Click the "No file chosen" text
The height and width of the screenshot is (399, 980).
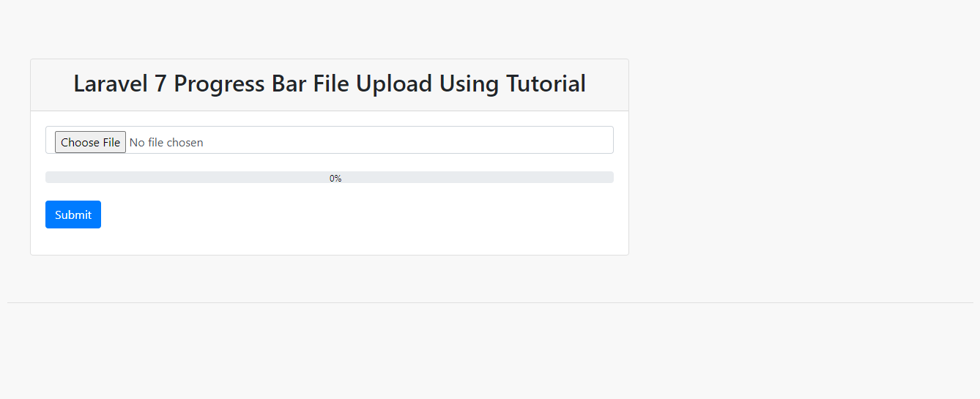(x=166, y=142)
